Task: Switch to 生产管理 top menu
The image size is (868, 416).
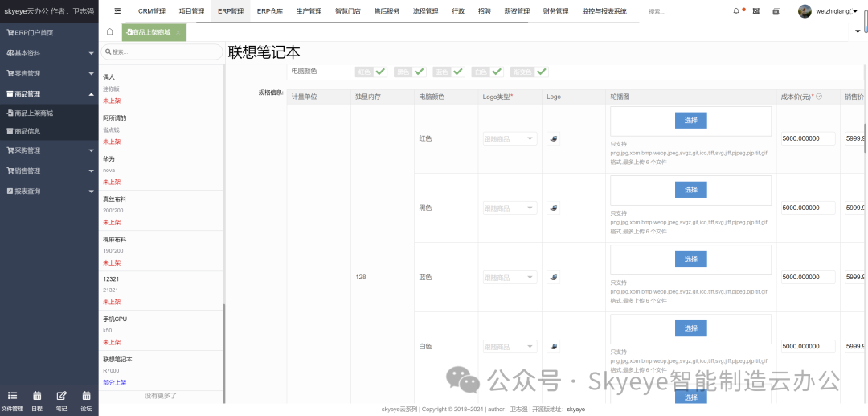Action: click(x=309, y=11)
